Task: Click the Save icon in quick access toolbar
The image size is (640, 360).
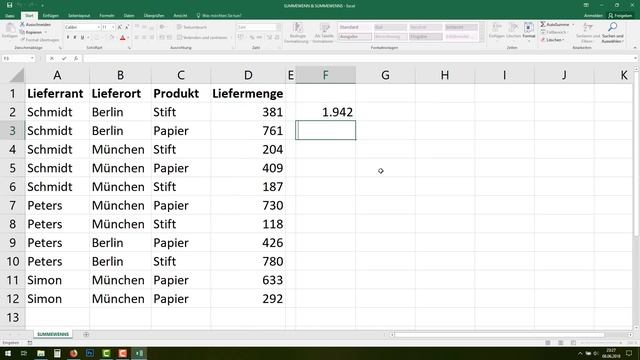Action: tap(9, 5)
